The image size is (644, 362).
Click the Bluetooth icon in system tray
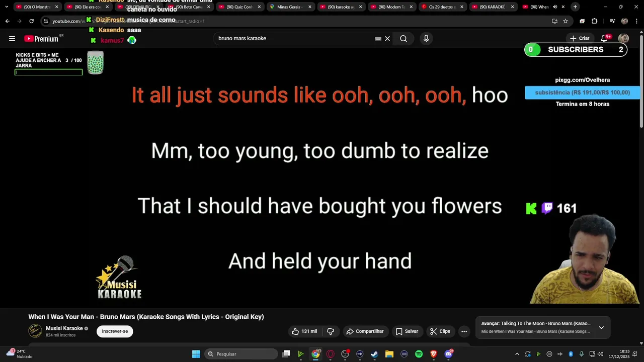[x=571, y=354]
